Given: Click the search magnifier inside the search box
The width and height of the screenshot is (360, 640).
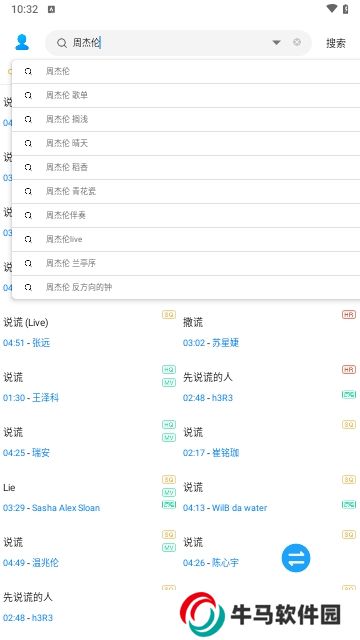Looking at the screenshot, I should (x=62, y=43).
